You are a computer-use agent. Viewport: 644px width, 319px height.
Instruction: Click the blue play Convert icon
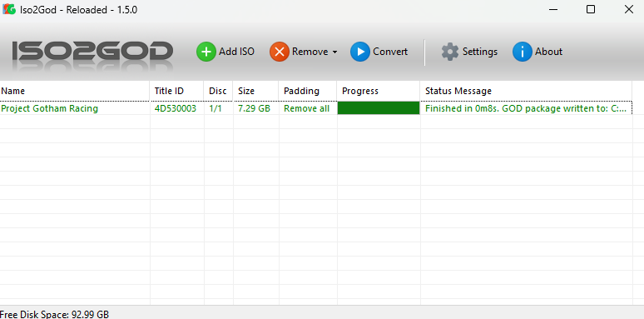(360, 52)
